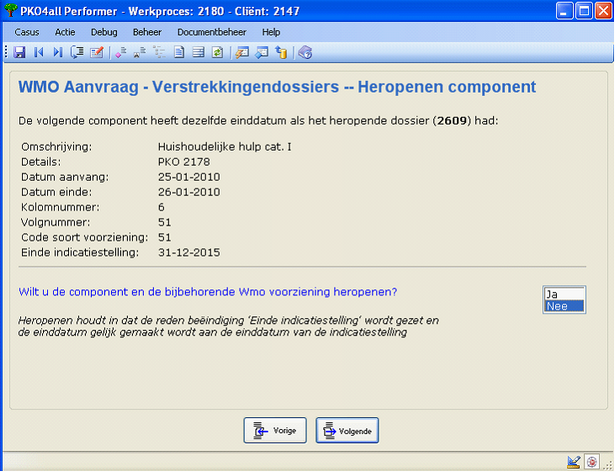Click the green refresh arrows document icon
This screenshot has width=615, height=472.
click(217, 52)
